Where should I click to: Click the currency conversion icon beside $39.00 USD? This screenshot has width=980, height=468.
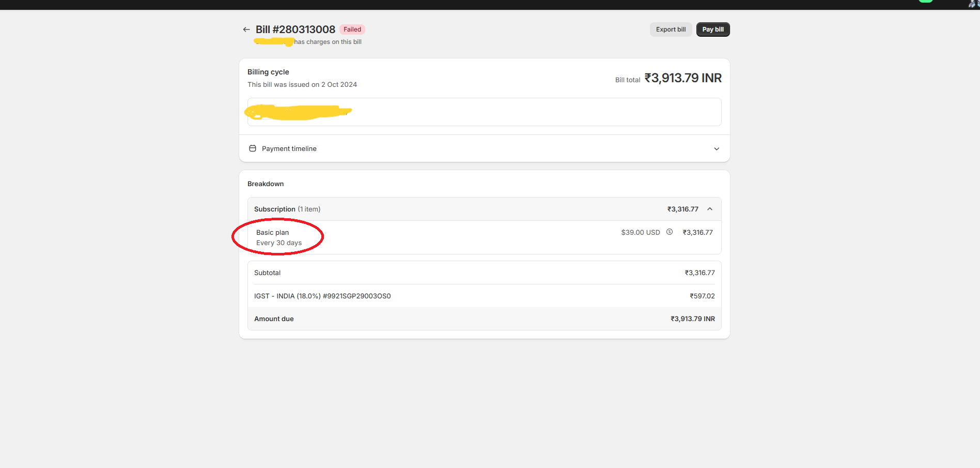670,232
